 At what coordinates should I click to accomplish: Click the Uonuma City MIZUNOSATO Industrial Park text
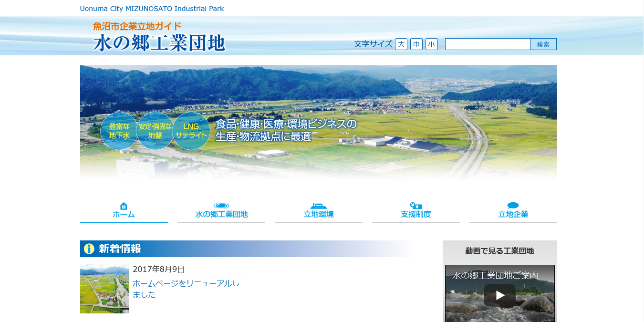click(152, 9)
